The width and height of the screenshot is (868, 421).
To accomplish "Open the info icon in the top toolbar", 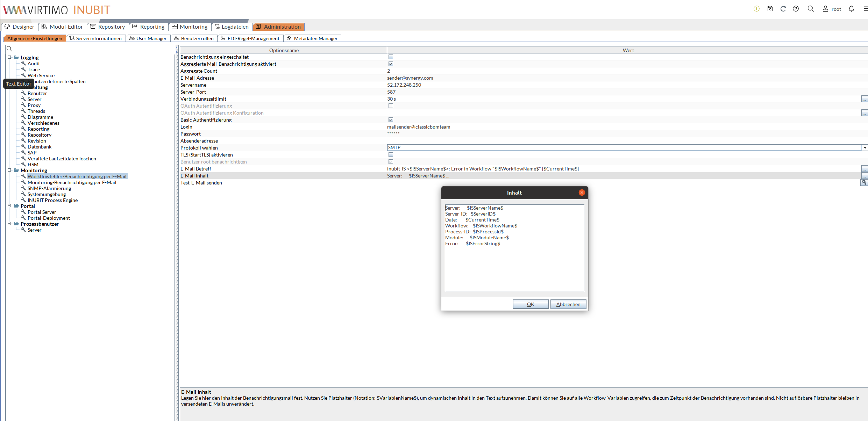I will tap(756, 9).
